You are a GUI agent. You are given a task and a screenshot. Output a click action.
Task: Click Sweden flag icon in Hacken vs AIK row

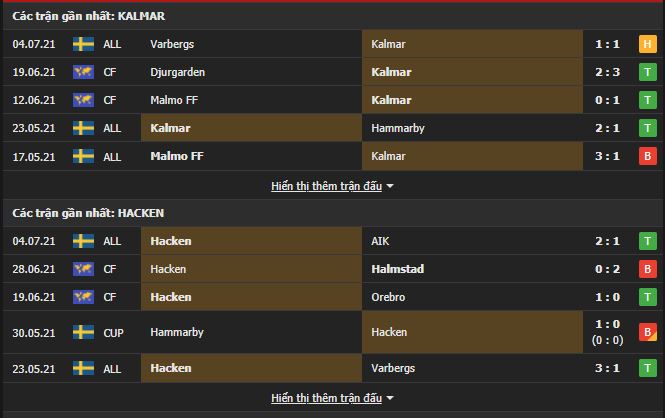click(83, 241)
